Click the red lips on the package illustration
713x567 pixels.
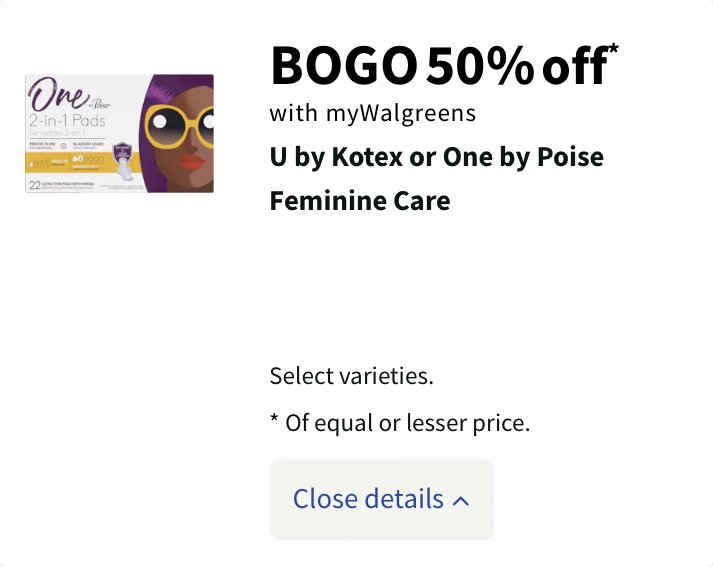click(x=191, y=162)
